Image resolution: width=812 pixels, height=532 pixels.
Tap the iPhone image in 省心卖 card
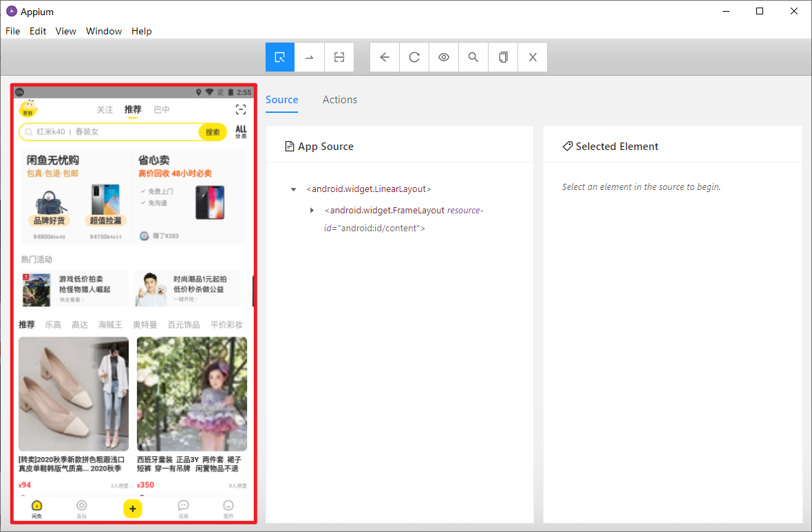[x=210, y=202]
